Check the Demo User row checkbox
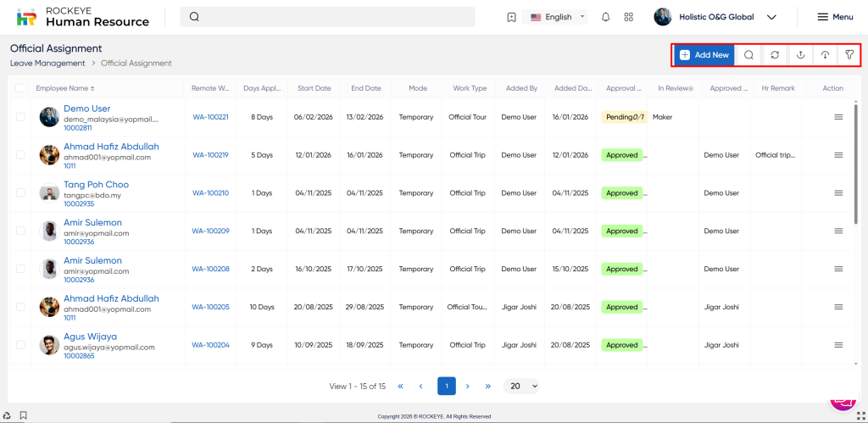This screenshot has height=423, width=868. point(20,117)
